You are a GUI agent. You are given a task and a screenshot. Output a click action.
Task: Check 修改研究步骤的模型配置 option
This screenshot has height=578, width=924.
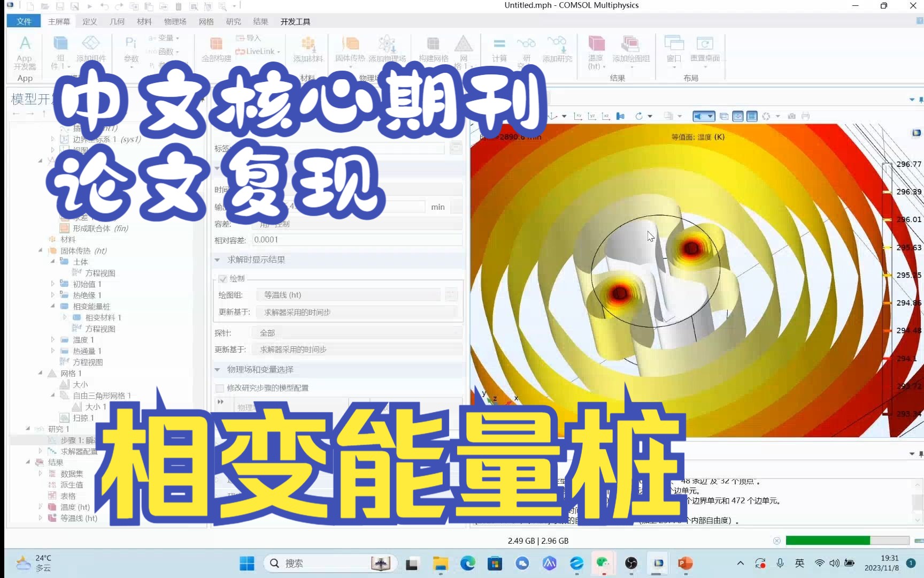pos(219,388)
